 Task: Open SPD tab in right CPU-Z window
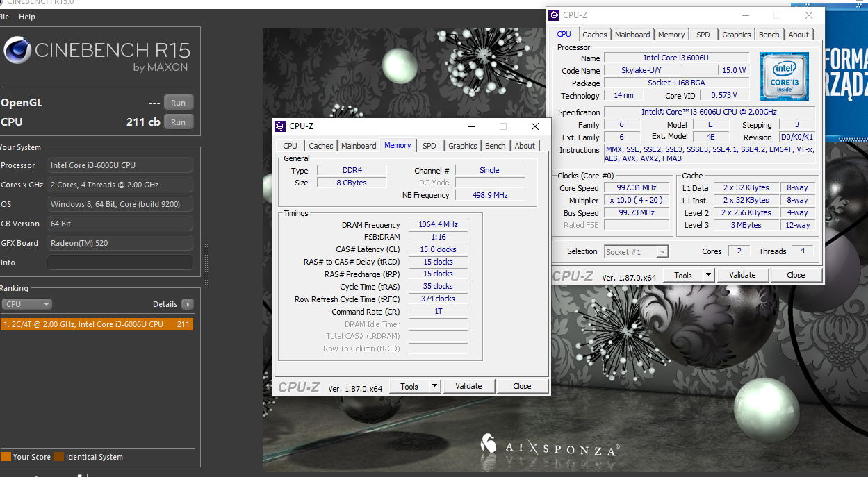(x=703, y=35)
